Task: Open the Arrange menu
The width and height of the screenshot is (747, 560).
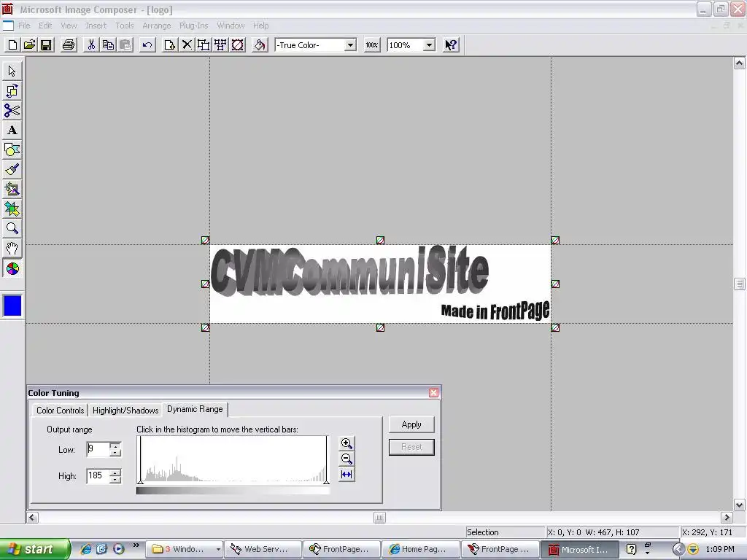Action: tap(156, 26)
